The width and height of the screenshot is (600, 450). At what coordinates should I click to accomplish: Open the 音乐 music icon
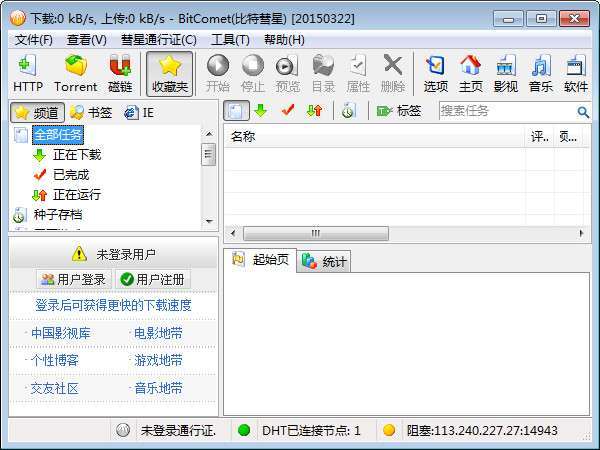pos(541,73)
